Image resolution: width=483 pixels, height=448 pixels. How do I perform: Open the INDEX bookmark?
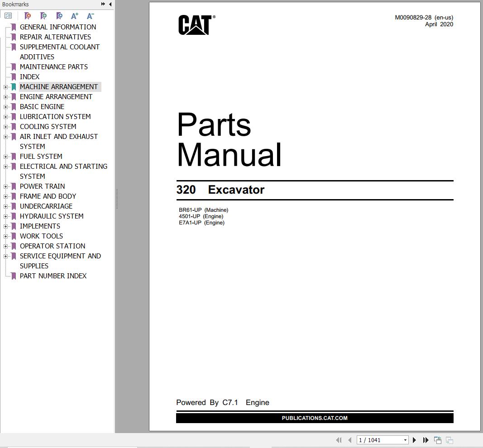click(x=29, y=76)
